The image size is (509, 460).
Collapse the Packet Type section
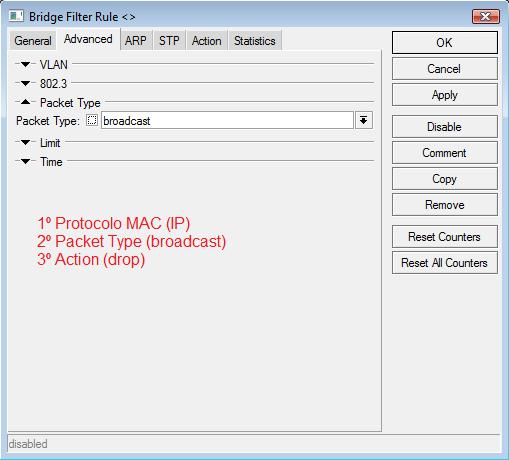coord(26,102)
